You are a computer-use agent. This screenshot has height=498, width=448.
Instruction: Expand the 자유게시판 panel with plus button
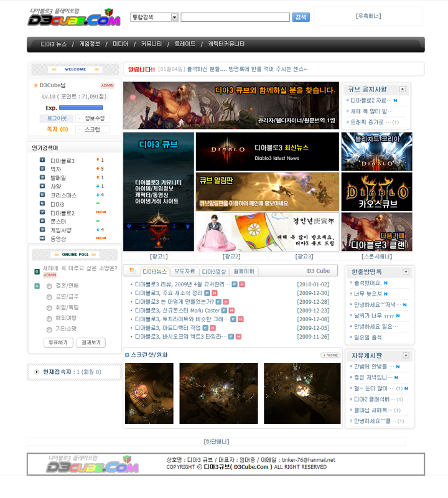(x=406, y=355)
